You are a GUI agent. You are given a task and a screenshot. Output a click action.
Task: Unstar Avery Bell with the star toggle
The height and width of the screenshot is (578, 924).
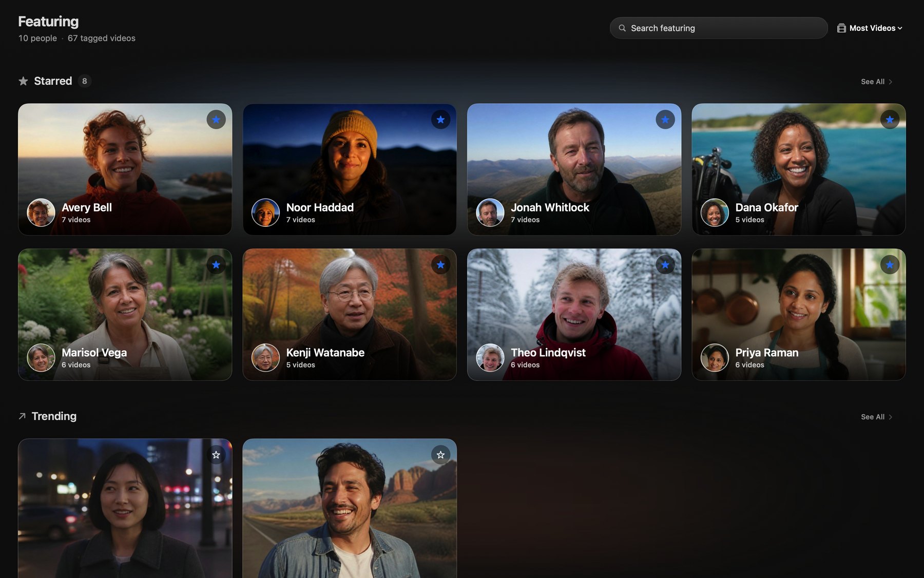[x=216, y=120]
